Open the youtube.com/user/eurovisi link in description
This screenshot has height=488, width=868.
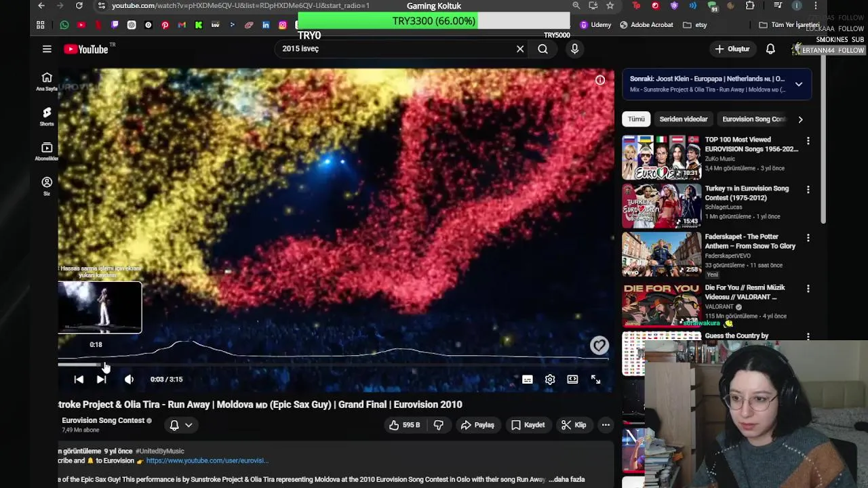[208, 460]
